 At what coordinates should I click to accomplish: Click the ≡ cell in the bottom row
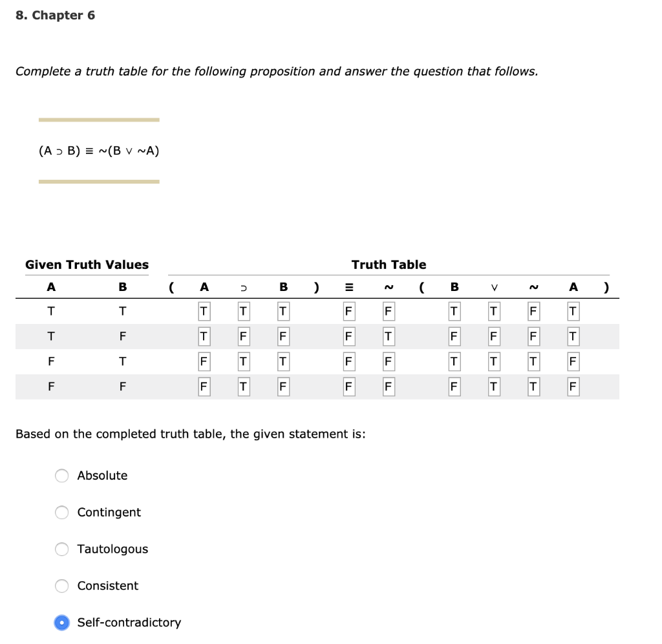click(348, 387)
